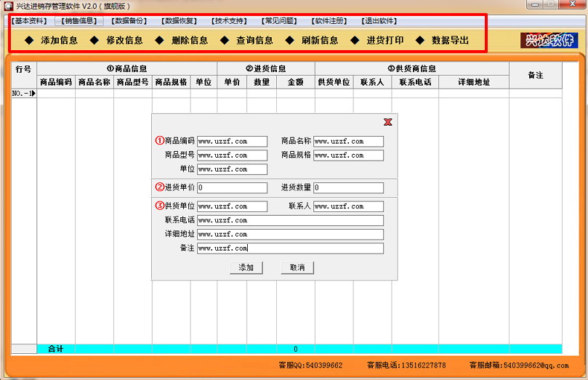This screenshot has height=380, width=588.
Task: Click the 兴达软件 logo
Action: [549, 40]
